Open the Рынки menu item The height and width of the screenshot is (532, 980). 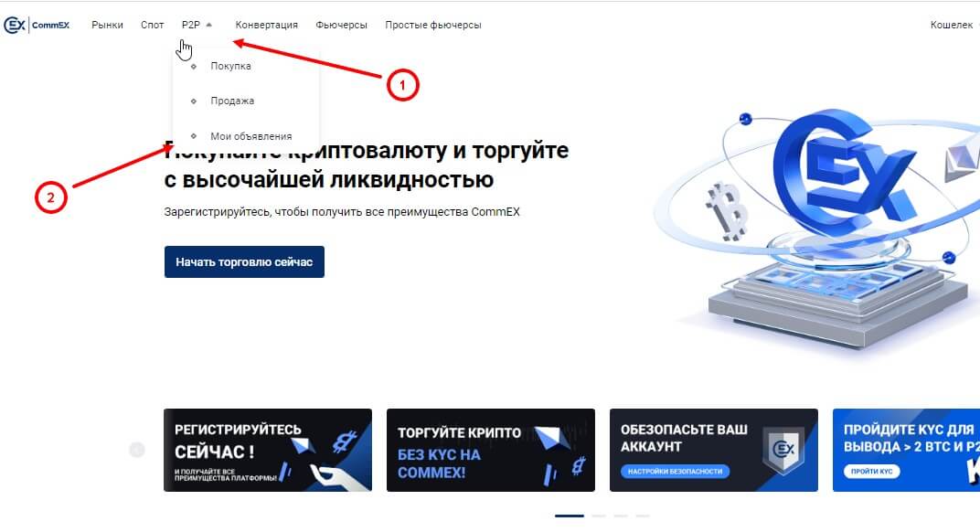click(x=108, y=25)
